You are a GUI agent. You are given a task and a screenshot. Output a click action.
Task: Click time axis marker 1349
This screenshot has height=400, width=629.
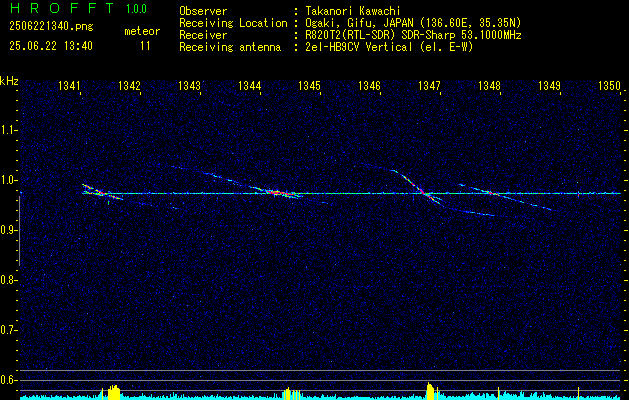549,85
